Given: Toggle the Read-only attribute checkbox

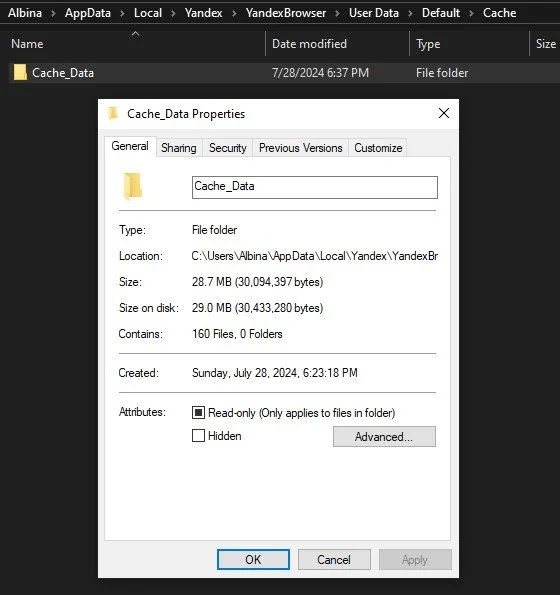Looking at the screenshot, I should click(x=198, y=412).
